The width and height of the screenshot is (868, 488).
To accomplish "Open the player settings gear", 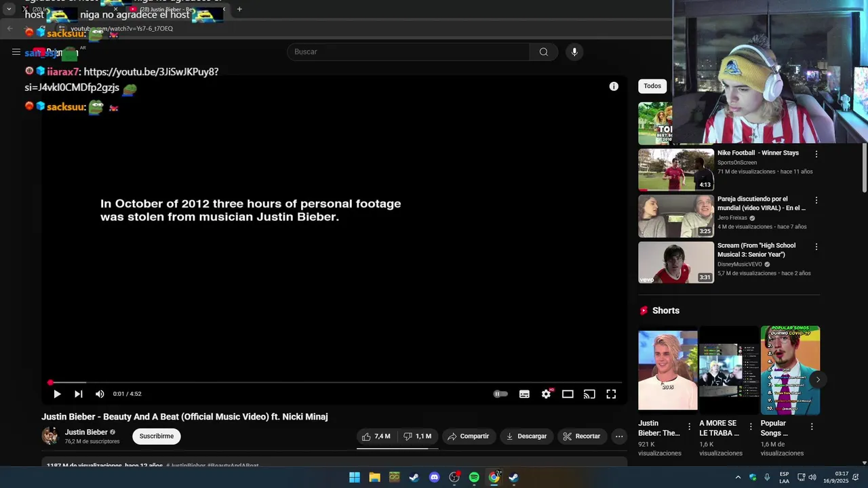I will (x=546, y=394).
